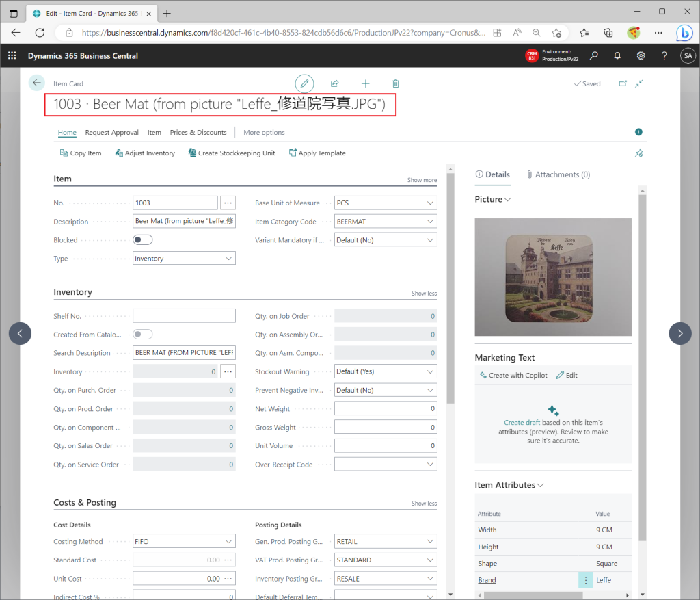Click the collapse page arrows icon

(x=639, y=83)
